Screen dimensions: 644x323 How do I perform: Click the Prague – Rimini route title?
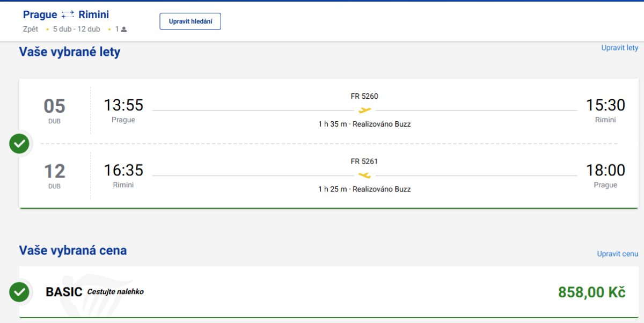66,14
